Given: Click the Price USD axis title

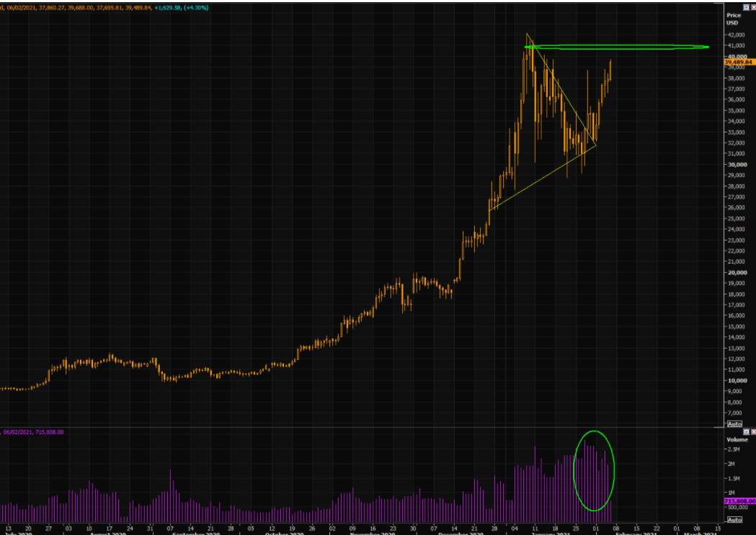Looking at the screenshot, I should click(x=734, y=19).
